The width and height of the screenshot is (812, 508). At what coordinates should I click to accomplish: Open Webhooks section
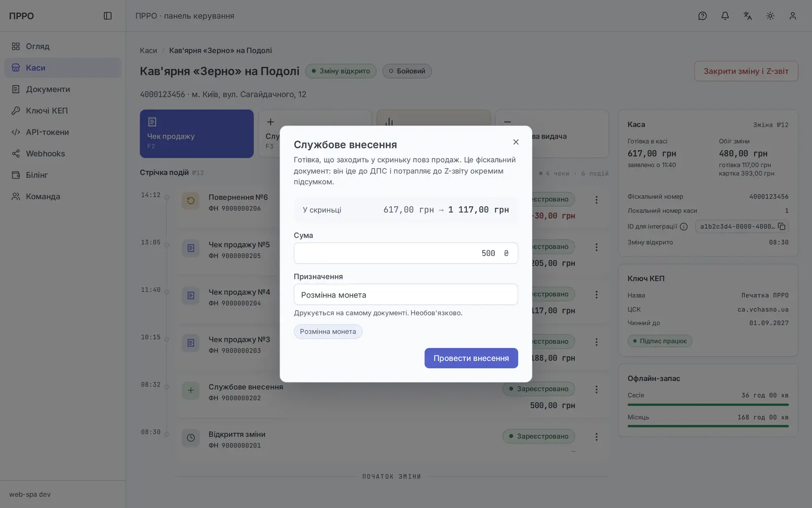click(63, 153)
